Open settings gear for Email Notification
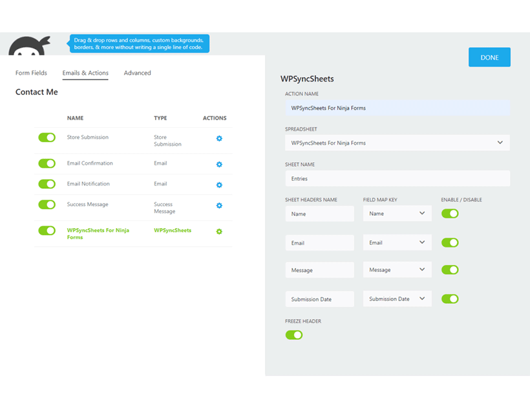 coord(219,185)
